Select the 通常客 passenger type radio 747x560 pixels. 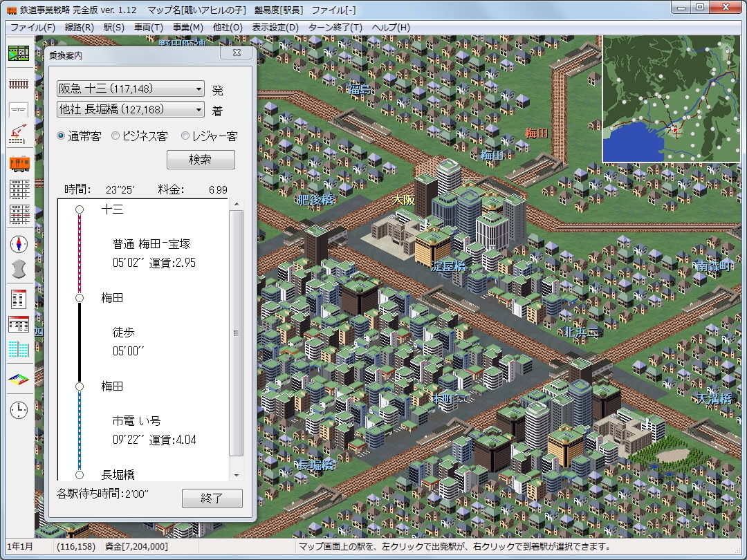point(62,136)
